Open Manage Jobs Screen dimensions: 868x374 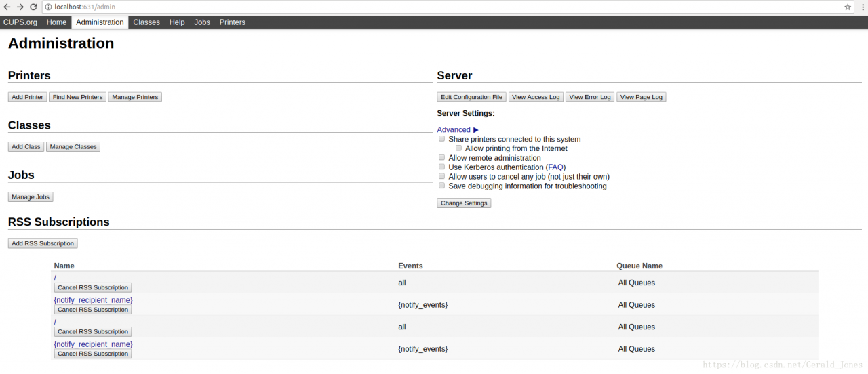pos(31,196)
